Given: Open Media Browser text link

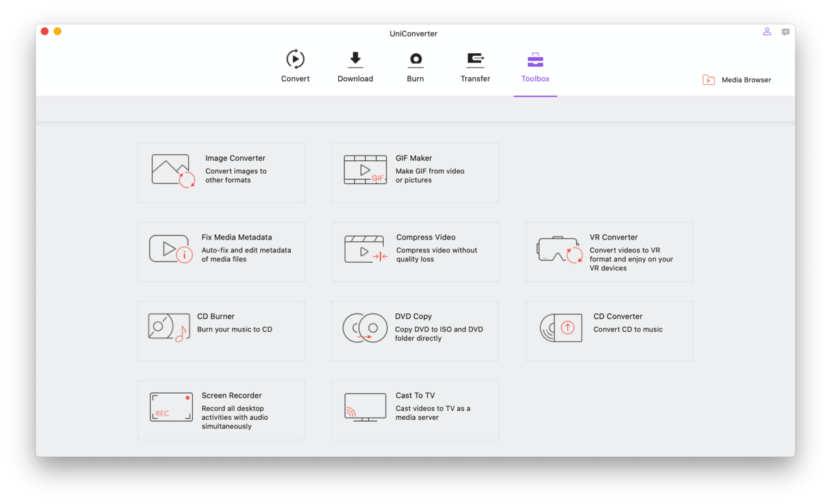Looking at the screenshot, I should click(747, 80).
